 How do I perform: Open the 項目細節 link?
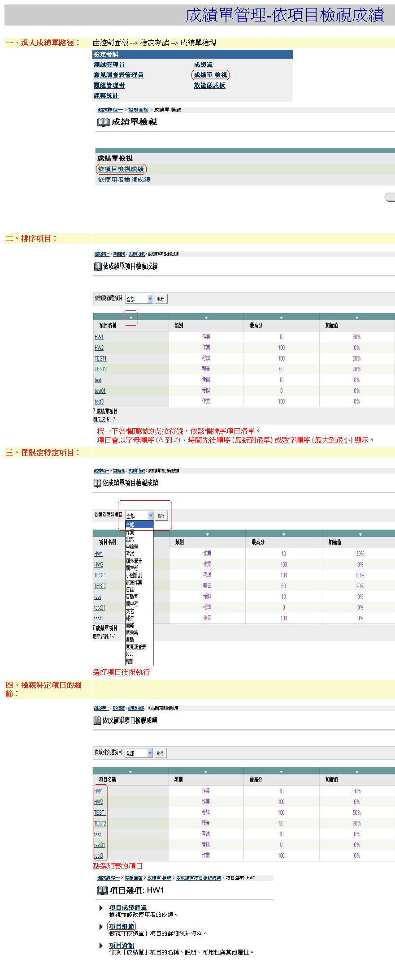(x=122, y=926)
